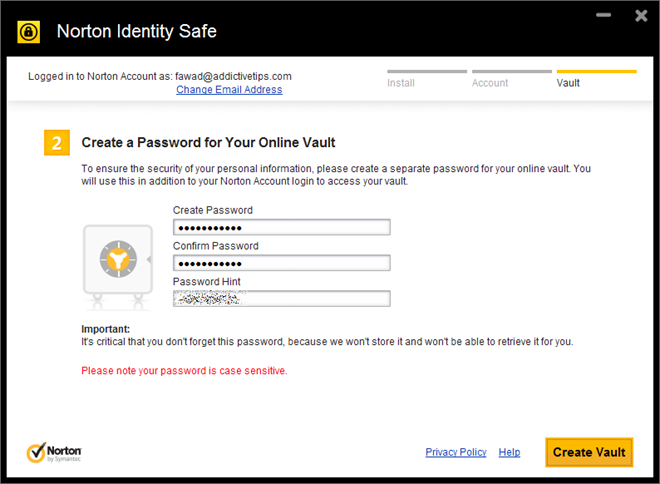Open the Privacy Policy link
The height and width of the screenshot is (484, 660).
[455, 452]
